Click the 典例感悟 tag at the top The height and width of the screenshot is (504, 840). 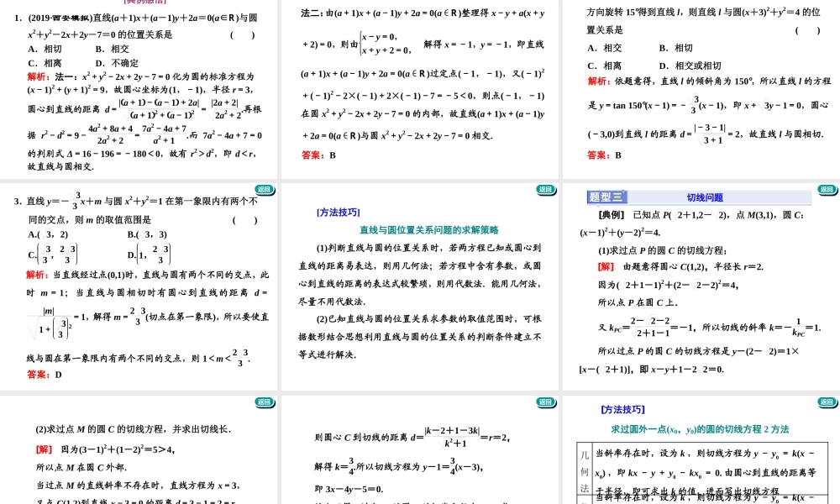(144, 3)
